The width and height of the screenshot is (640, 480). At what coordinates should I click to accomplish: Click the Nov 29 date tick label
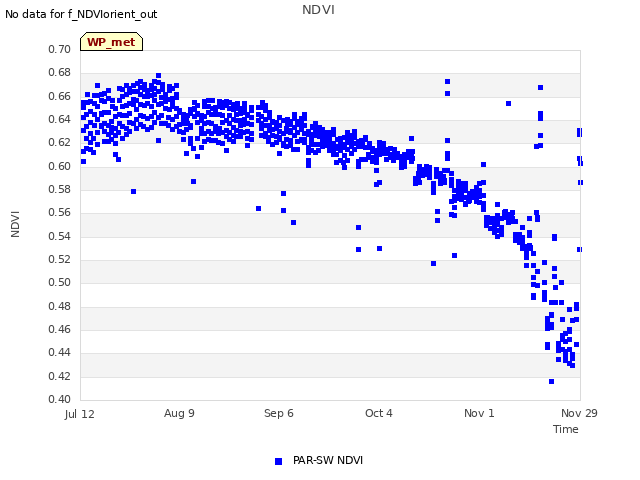[579, 413]
